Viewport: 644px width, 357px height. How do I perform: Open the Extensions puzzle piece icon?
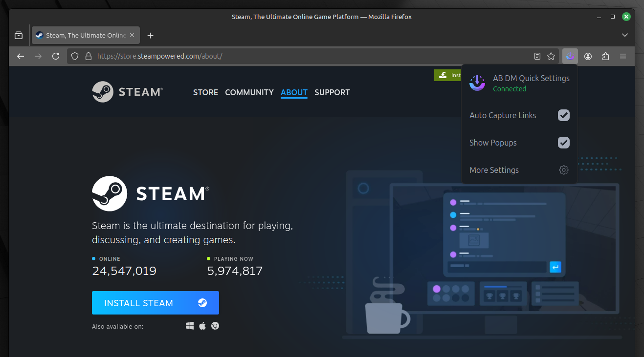click(605, 56)
